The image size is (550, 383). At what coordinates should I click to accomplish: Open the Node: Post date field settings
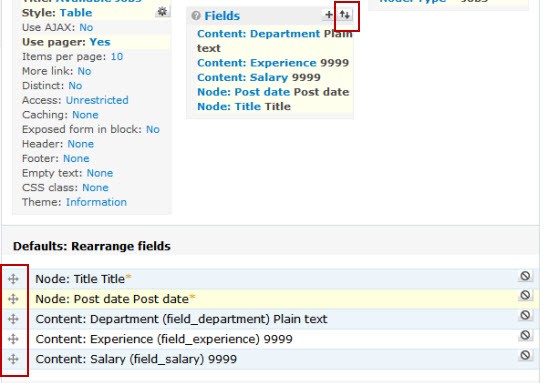click(x=244, y=92)
